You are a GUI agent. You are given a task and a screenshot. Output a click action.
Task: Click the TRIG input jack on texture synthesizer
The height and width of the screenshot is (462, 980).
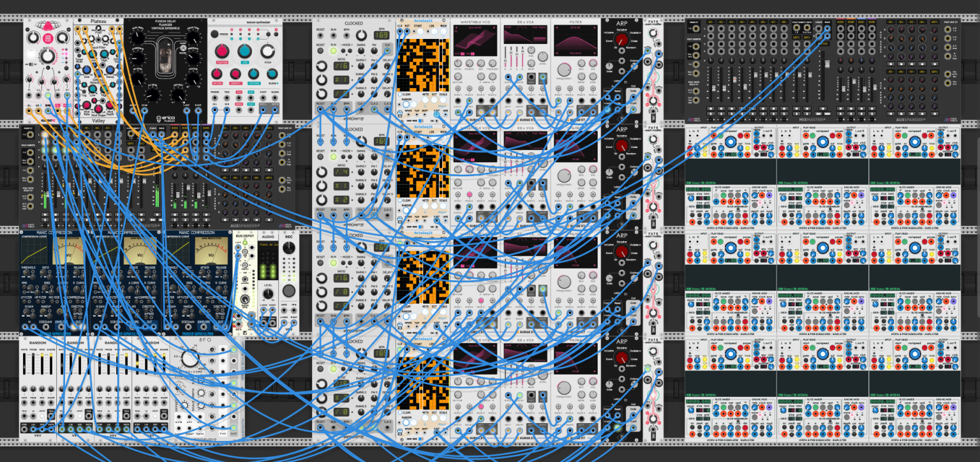[226, 98]
